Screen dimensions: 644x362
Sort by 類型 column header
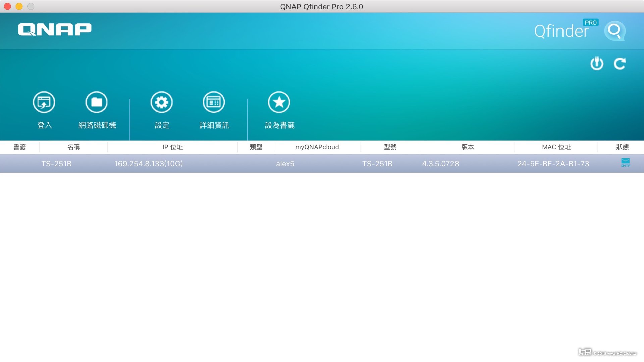(256, 147)
